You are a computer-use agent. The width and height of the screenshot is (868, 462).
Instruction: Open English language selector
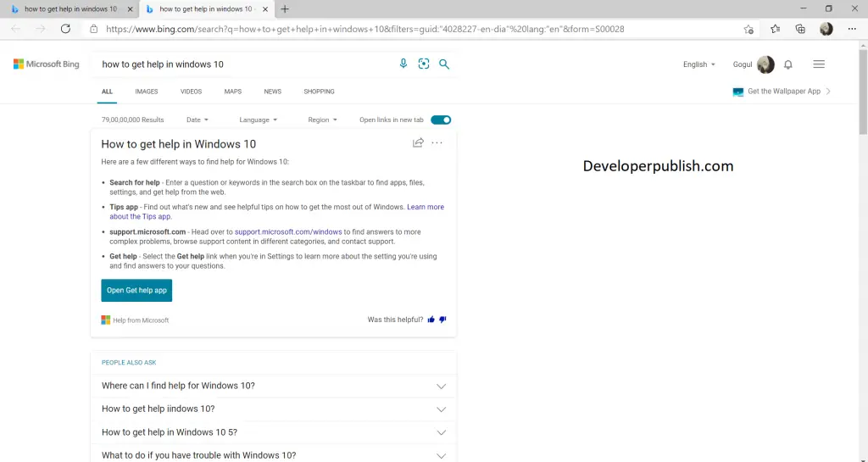pos(699,64)
